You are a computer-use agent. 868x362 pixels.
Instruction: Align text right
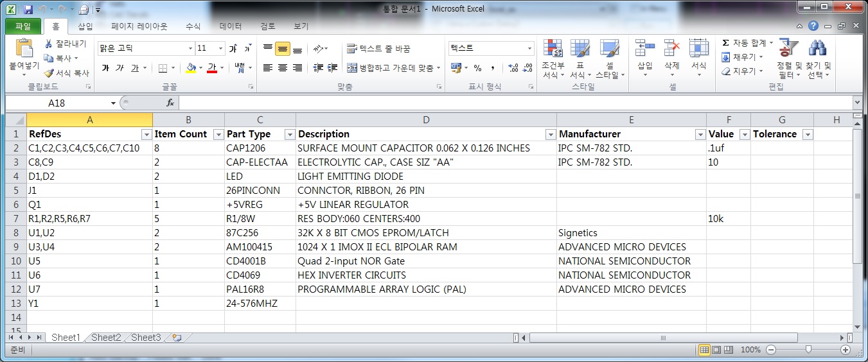click(x=297, y=68)
